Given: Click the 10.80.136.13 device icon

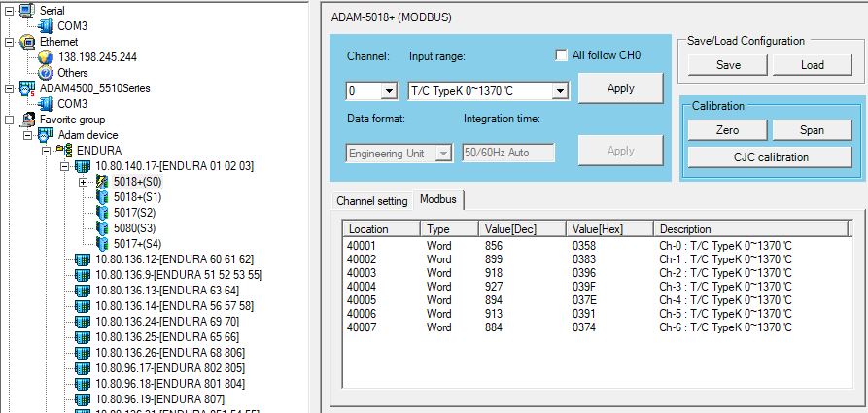Looking at the screenshot, I should coord(83,291).
